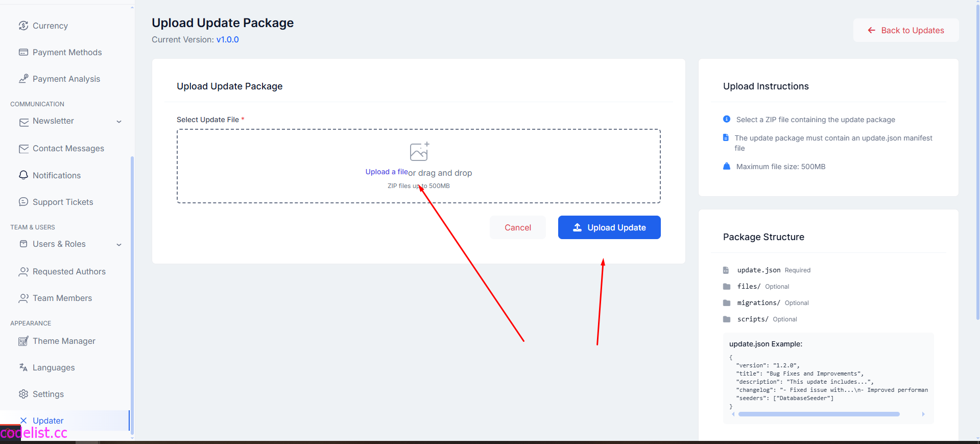Open Currency in sidebar
Image resolution: width=980 pixels, height=444 pixels.
[50, 26]
